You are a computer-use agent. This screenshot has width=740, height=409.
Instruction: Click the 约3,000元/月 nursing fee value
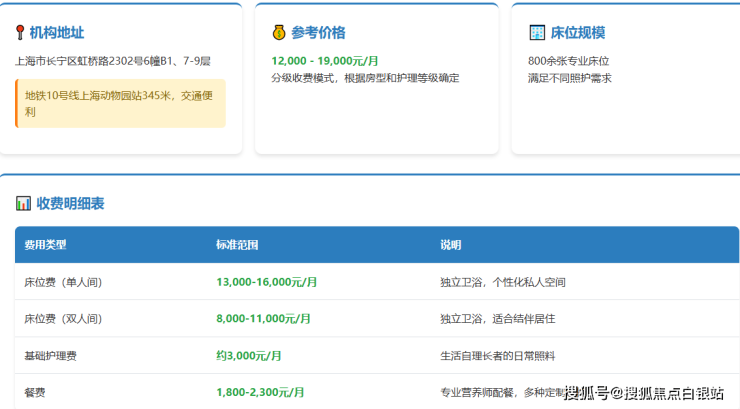(248, 356)
